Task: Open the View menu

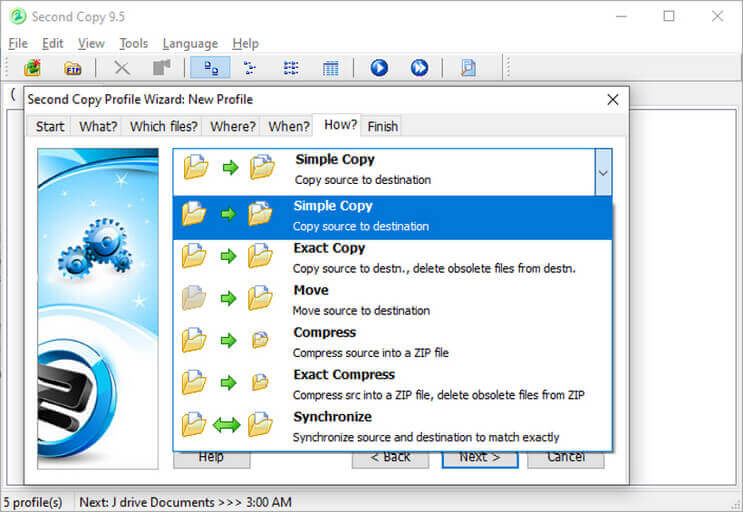Action: [x=91, y=44]
